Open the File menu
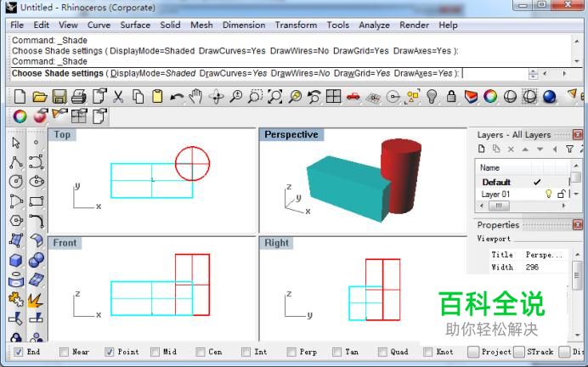The image size is (588, 367). tap(17, 25)
